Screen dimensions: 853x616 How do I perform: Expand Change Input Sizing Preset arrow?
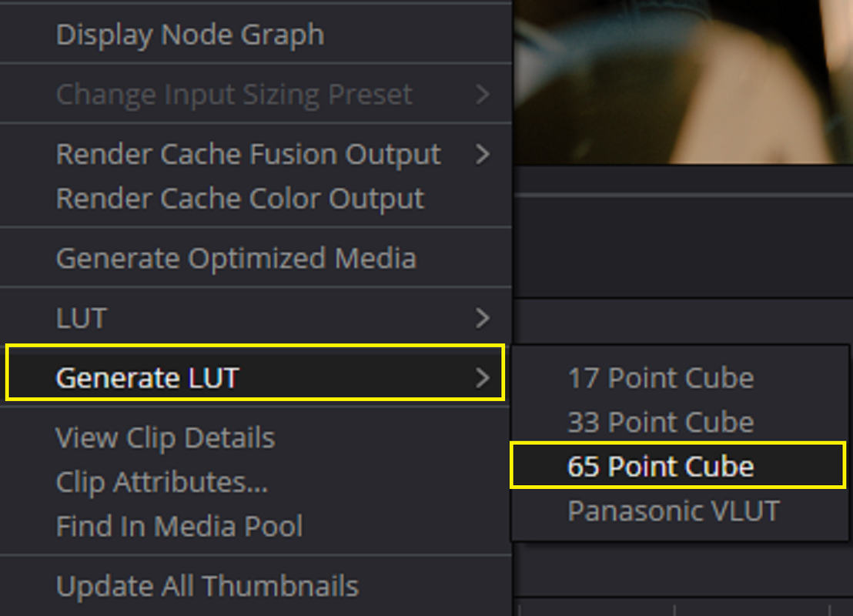coord(482,94)
